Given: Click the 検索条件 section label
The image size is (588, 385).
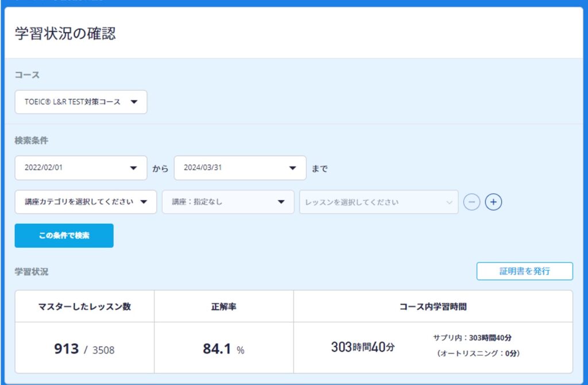Looking at the screenshot, I should pos(32,141).
